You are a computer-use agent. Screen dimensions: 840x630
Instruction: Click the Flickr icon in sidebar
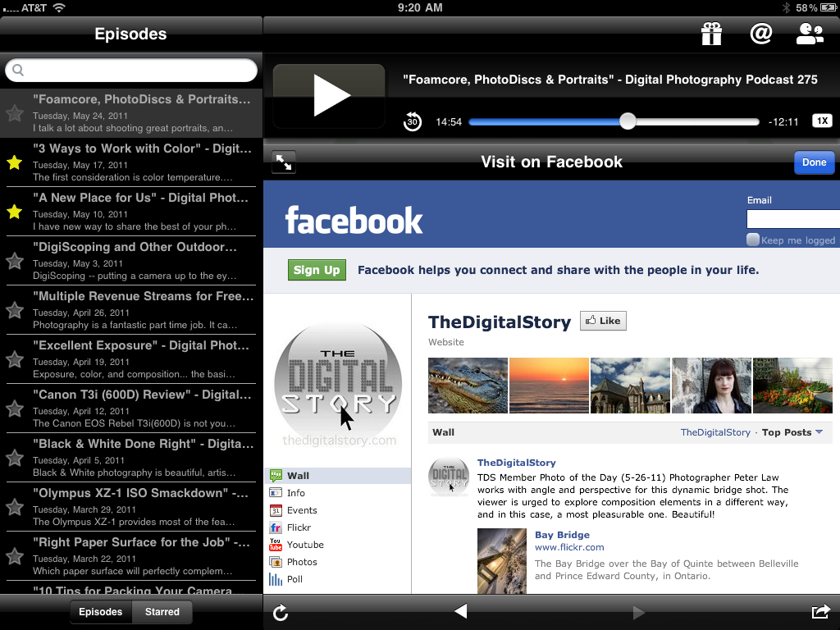pyautogui.click(x=276, y=527)
